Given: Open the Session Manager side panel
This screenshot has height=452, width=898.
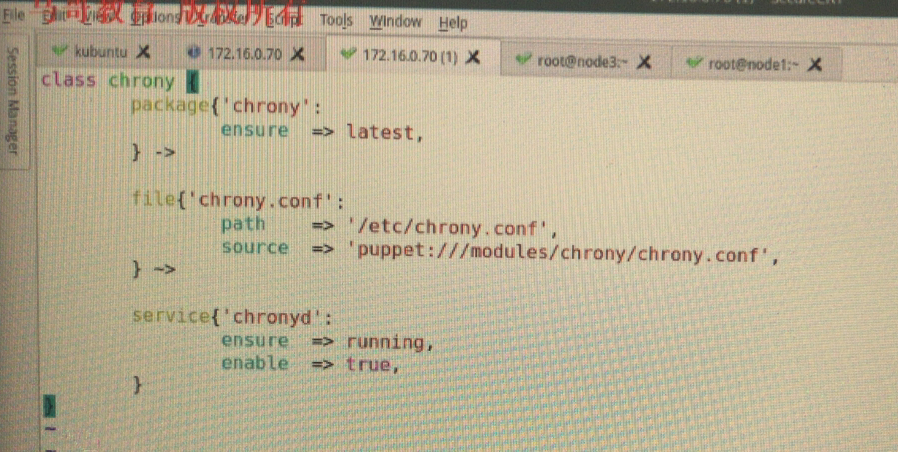Looking at the screenshot, I should pyautogui.click(x=13, y=101).
